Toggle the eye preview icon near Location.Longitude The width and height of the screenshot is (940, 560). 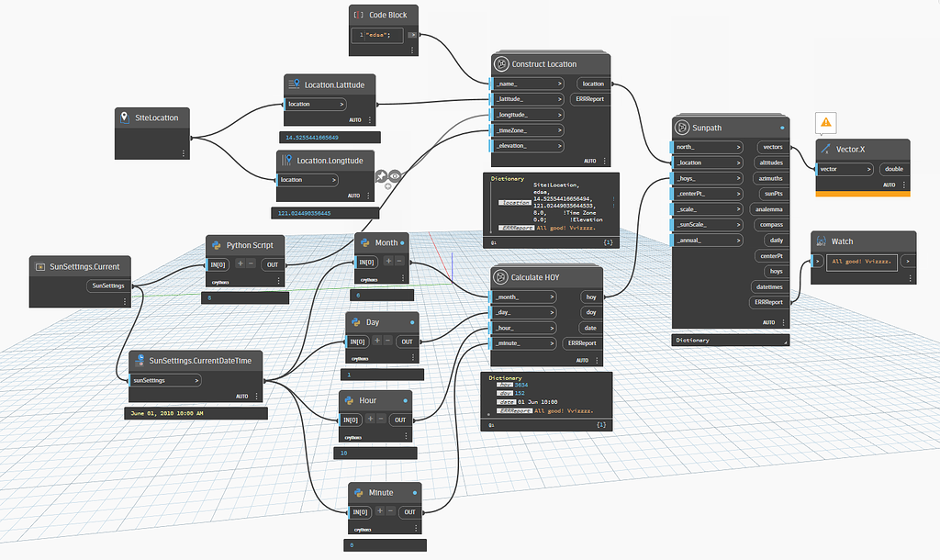pos(395,175)
